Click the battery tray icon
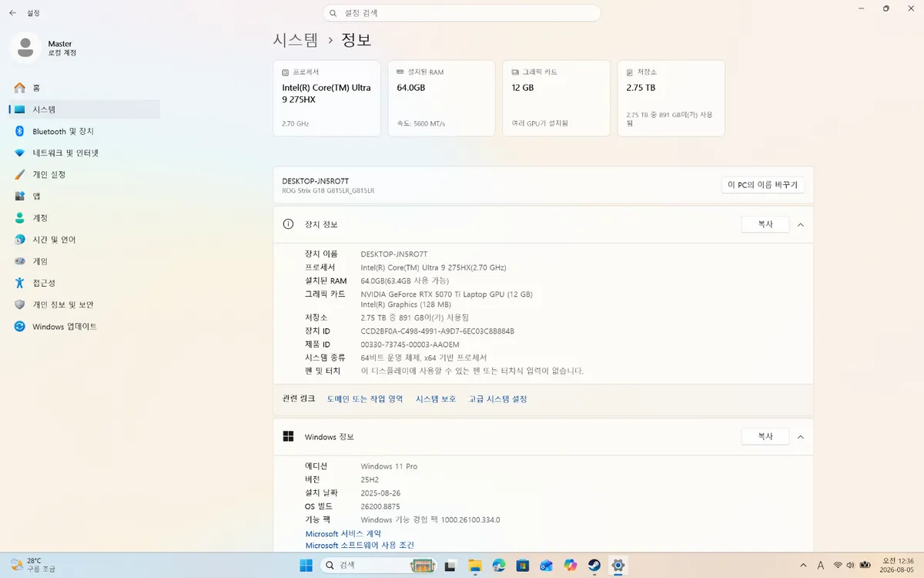Screen dimensions: 924x578 865,565
